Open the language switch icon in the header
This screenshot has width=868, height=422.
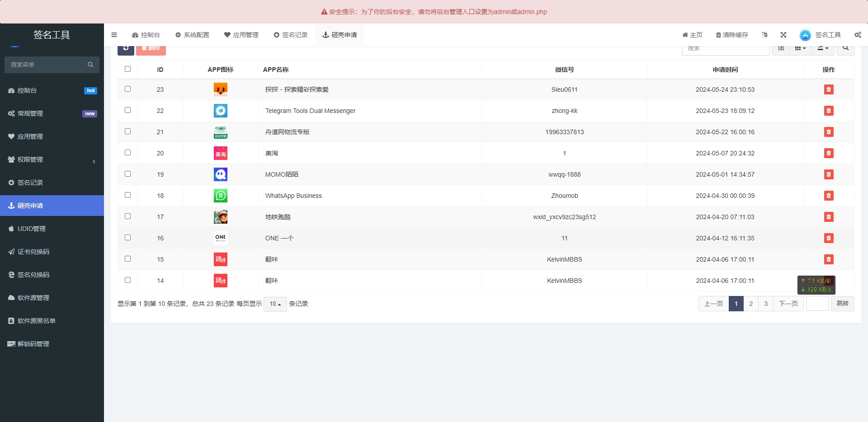[764, 35]
